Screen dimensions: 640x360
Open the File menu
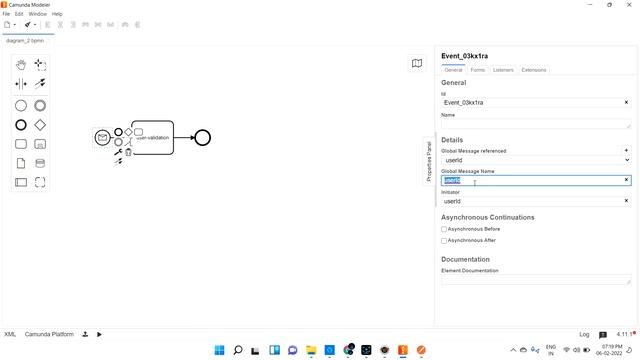tap(6, 14)
